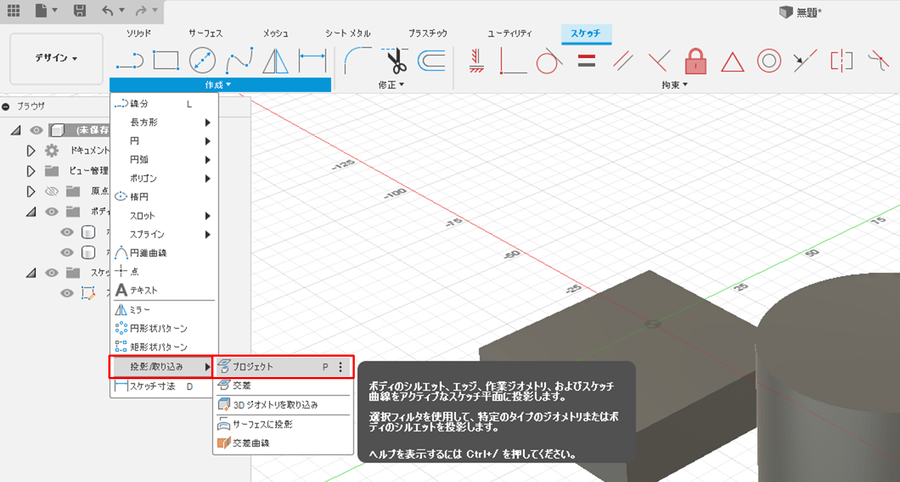Viewport: 900px width, 482px height.
Task: Choose テキスト from the Create menu
Action: [x=164, y=290]
